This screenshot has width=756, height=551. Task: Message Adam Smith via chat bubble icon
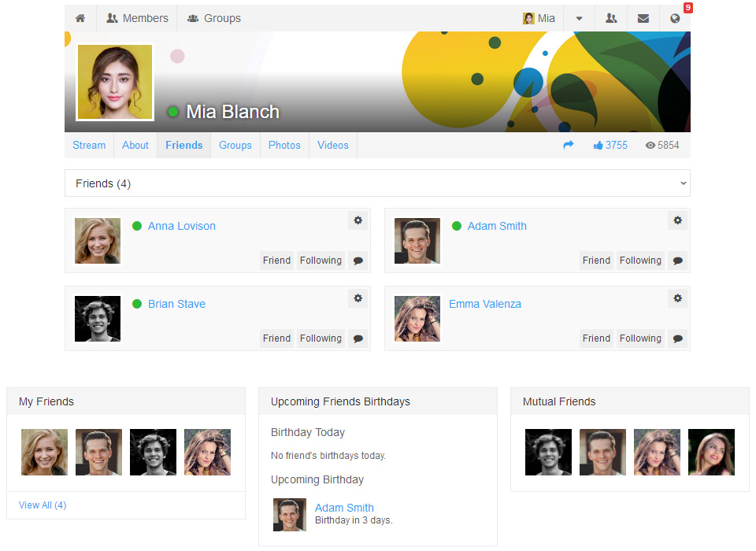[x=677, y=261]
